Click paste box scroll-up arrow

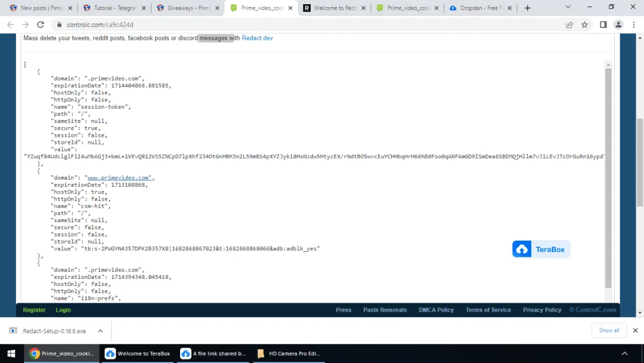tap(608, 64)
